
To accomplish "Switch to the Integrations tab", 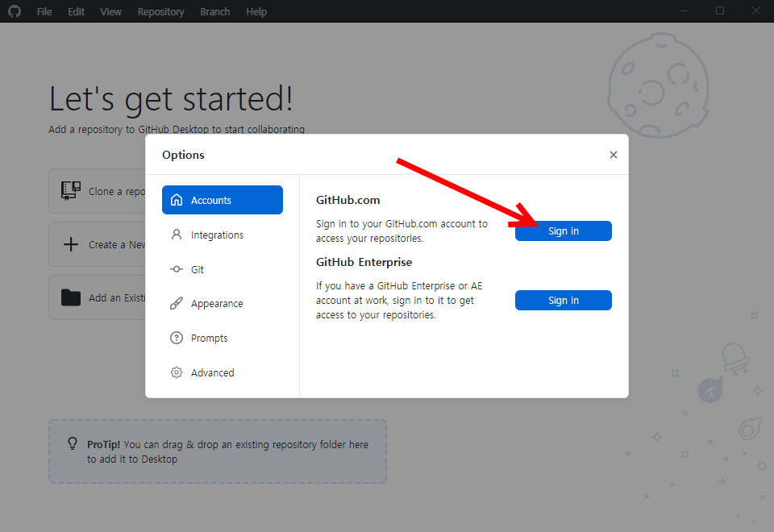I will (223, 235).
